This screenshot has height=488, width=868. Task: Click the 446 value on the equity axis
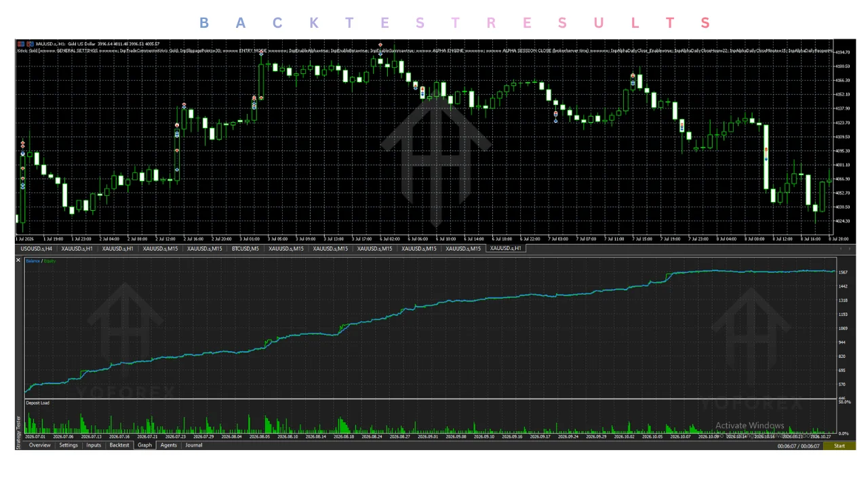tap(842, 398)
